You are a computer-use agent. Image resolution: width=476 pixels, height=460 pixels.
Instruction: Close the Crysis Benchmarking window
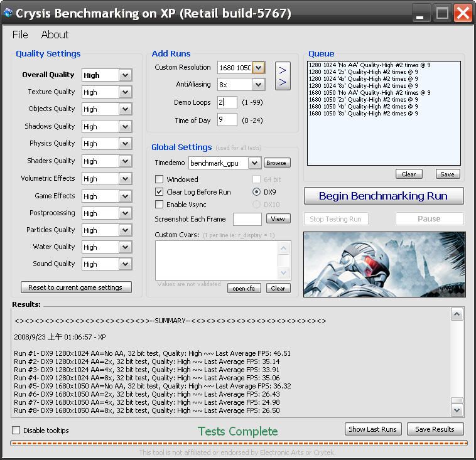coord(463,13)
